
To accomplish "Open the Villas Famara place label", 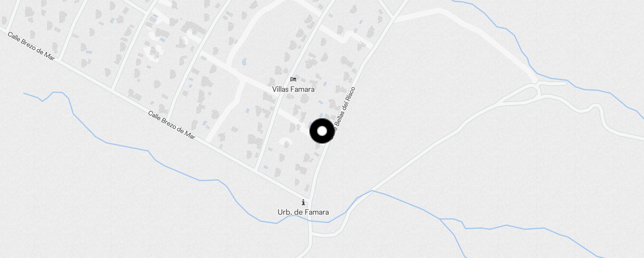I will click(293, 89).
